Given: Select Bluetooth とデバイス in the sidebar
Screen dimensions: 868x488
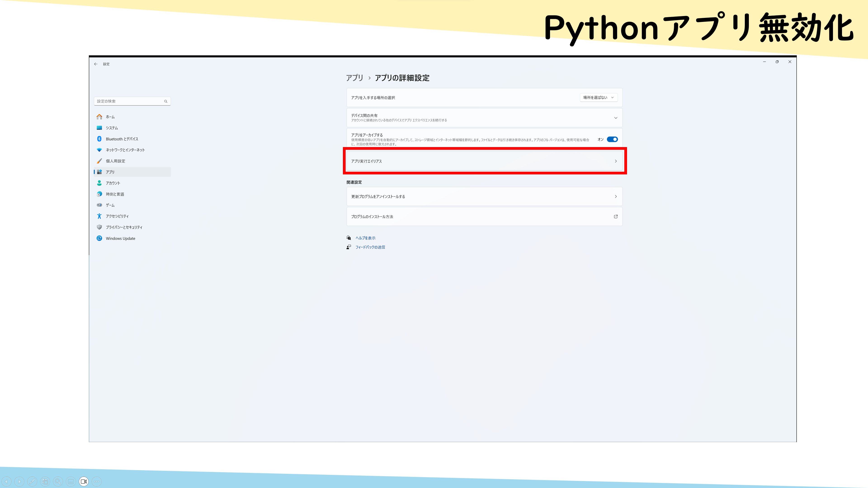Looking at the screenshot, I should click(x=122, y=139).
